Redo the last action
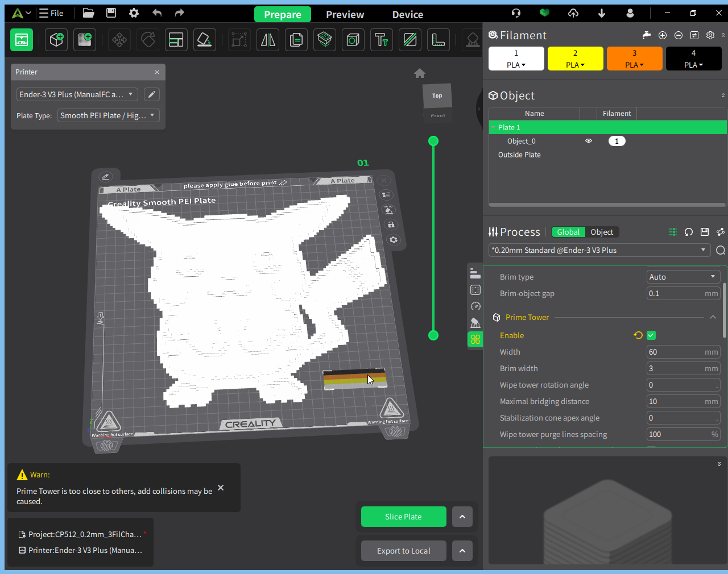The width and height of the screenshot is (728, 574). coord(180,13)
